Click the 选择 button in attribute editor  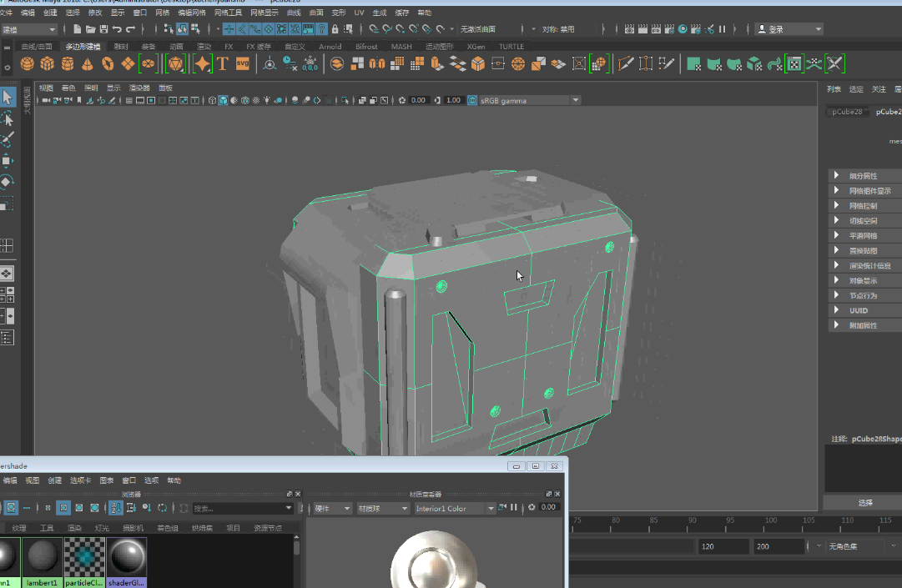[864, 502]
